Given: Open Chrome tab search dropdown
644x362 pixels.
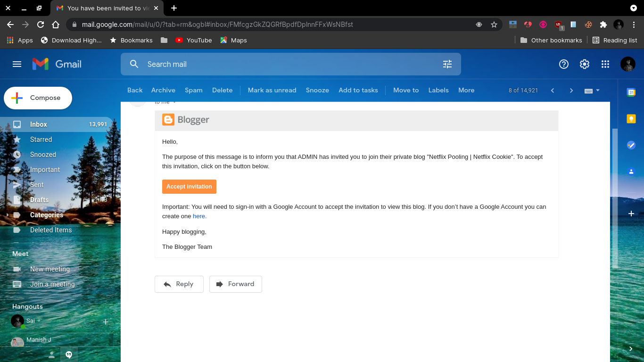Looking at the screenshot, I should pos(634,8).
